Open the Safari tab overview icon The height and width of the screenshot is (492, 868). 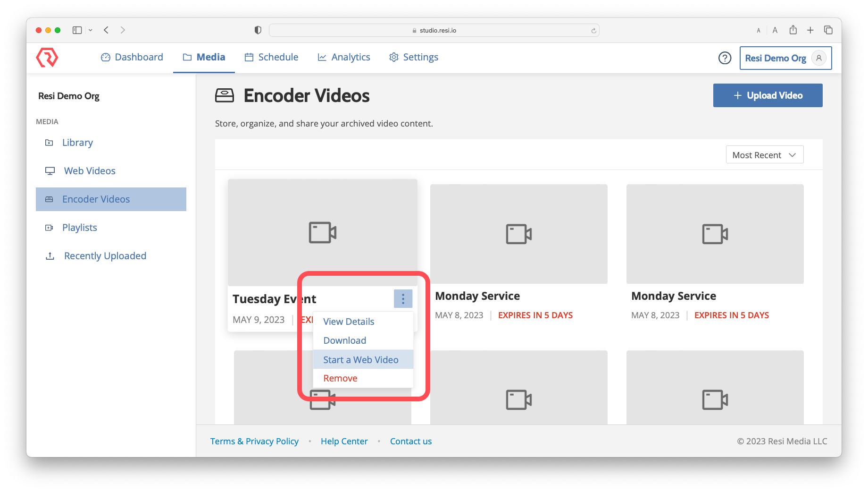click(x=828, y=30)
